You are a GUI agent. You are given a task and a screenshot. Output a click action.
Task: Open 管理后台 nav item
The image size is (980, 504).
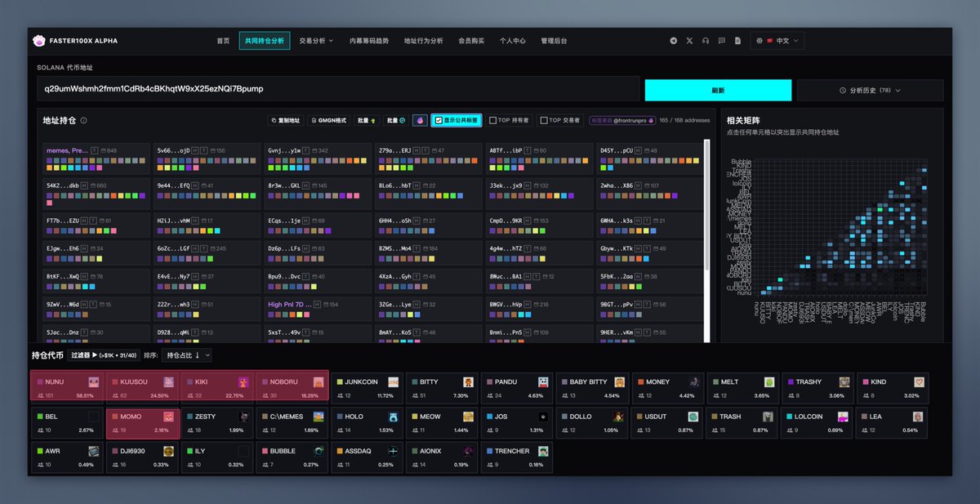[554, 40]
